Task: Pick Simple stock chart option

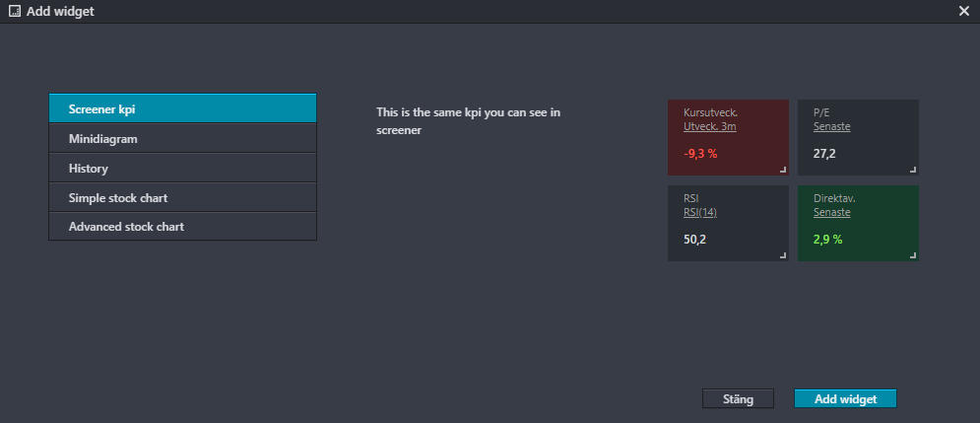Action: click(x=182, y=198)
